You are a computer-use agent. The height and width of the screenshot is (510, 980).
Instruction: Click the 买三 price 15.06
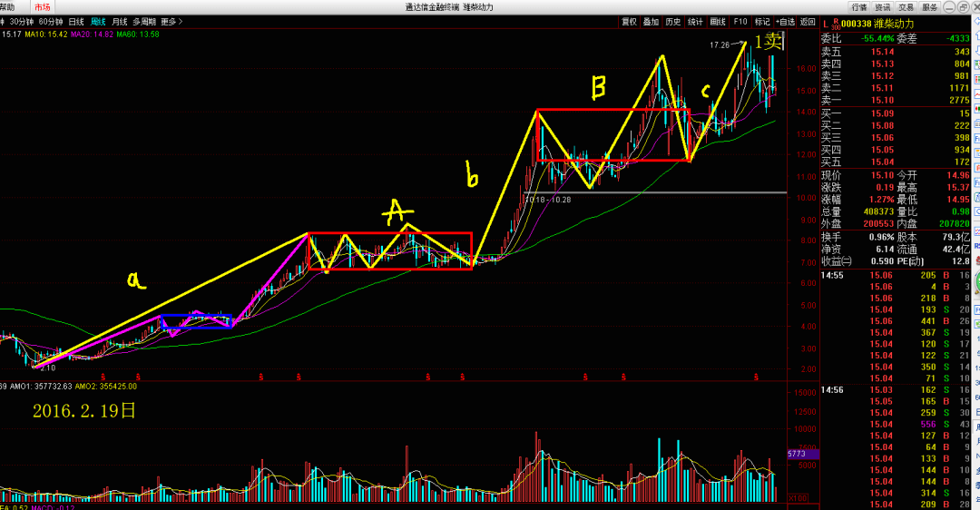pyautogui.click(x=883, y=138)
